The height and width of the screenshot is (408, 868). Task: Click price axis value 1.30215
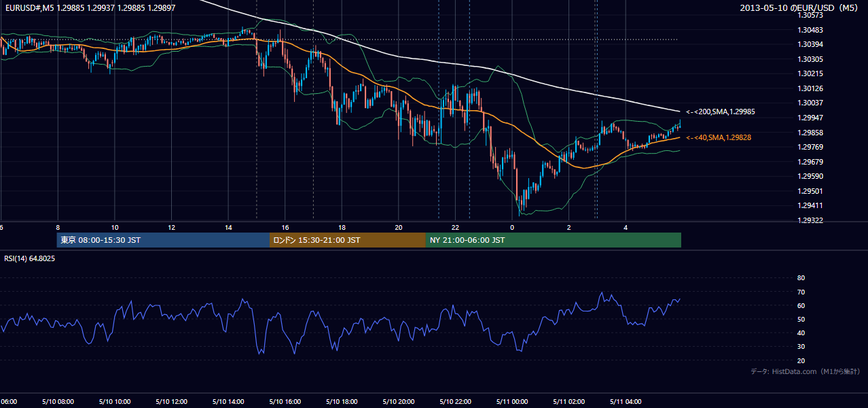[x=810, y=73]
